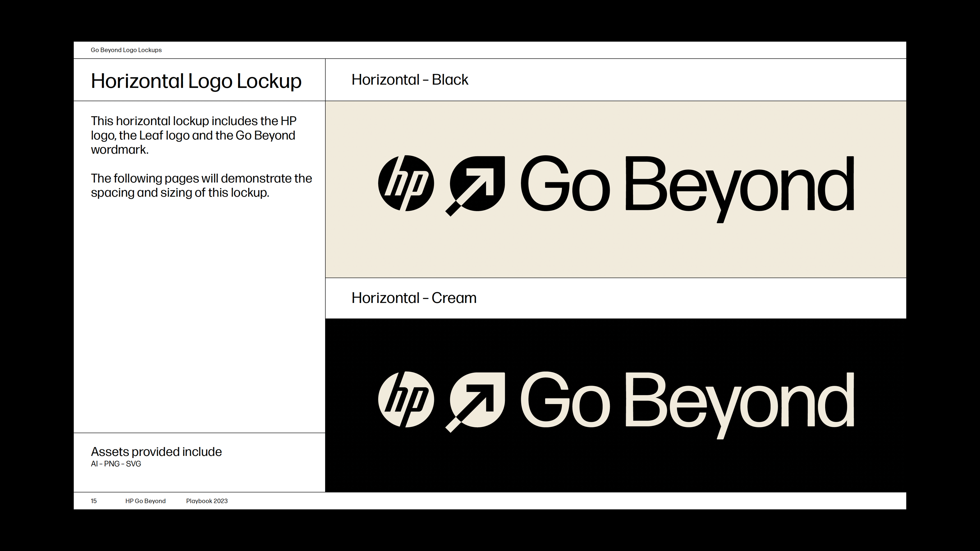Viewport: 980px width, 551px height.
Task: Click the Assets provided include heading
Action: [156, 452]
